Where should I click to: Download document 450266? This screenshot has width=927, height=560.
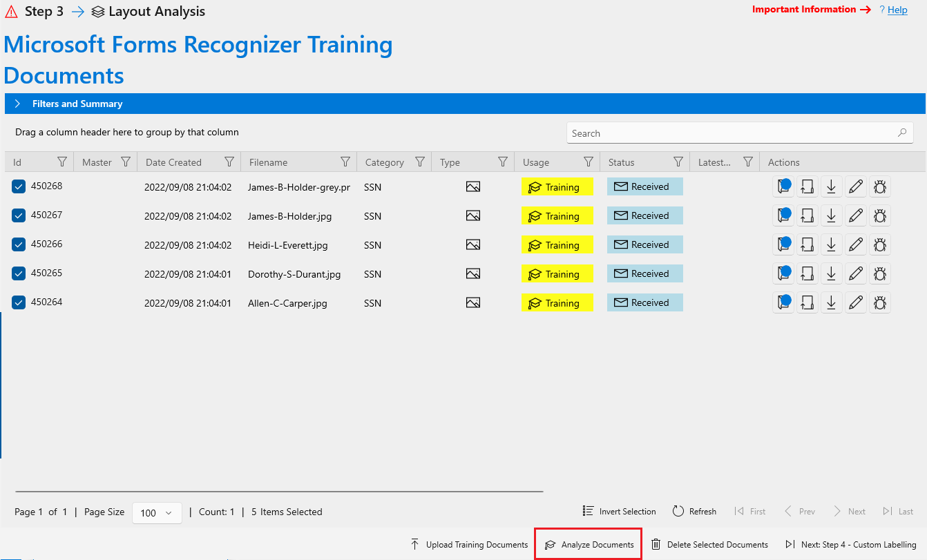click(832, 244)
